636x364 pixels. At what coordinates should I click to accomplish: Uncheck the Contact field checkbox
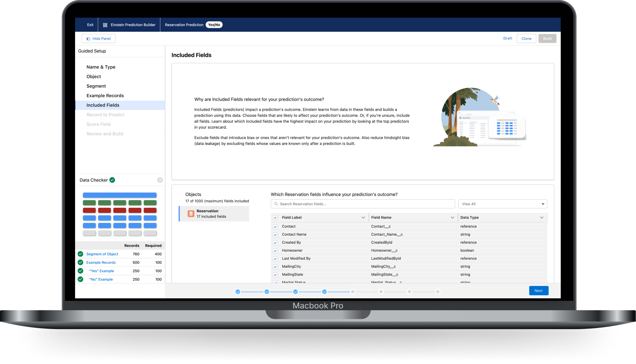[x=275, y=227]
